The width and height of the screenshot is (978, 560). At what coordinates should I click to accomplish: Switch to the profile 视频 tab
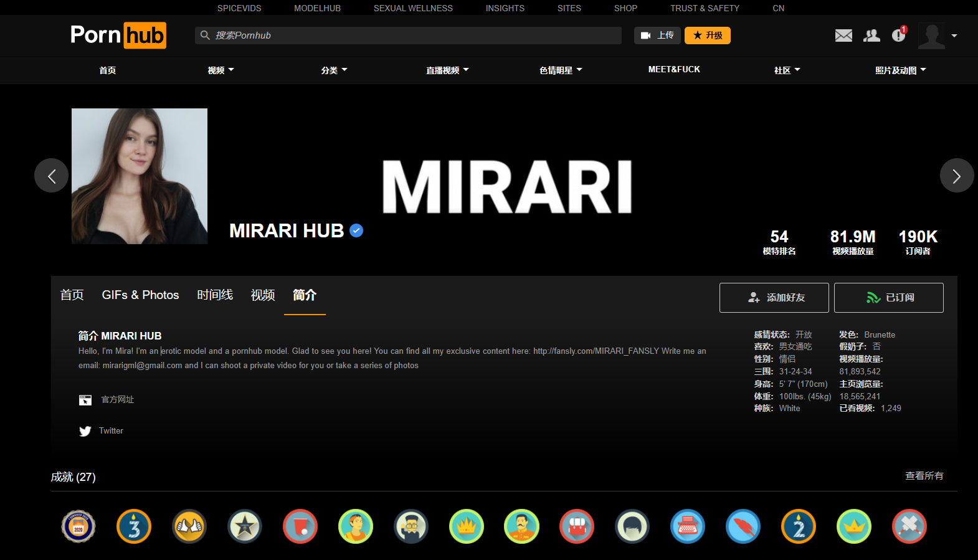click(263, 295)
